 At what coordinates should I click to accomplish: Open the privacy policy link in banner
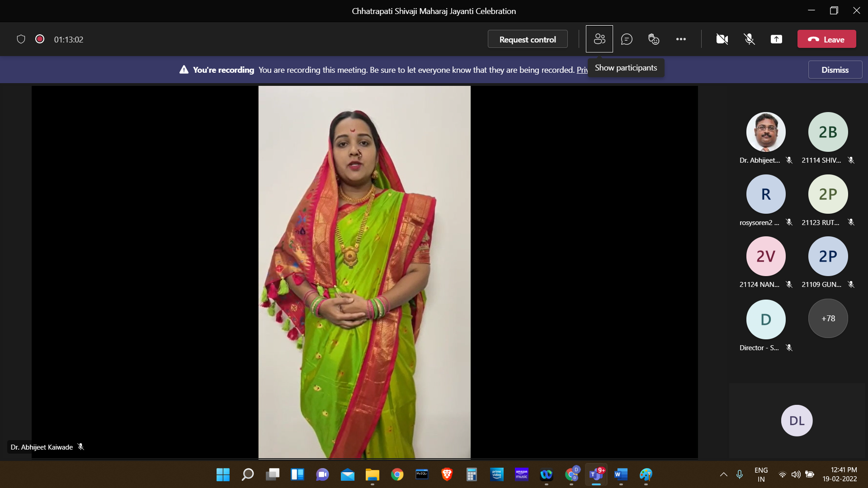(x=582, y=70)
